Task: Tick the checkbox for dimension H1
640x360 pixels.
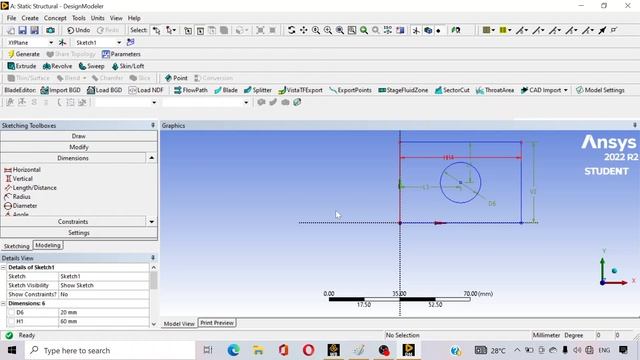Action: click(x=11, y=321)
